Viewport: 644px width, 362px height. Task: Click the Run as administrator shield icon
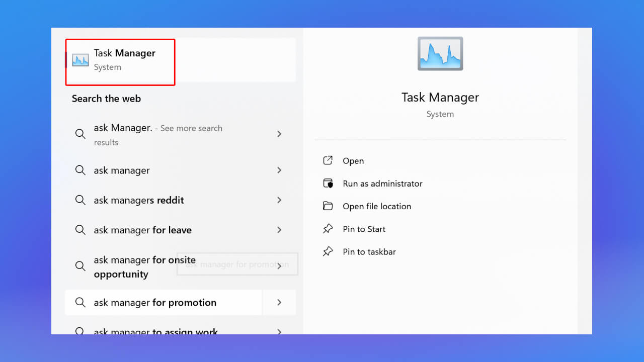pyautogui.click(x=328, y=183)
